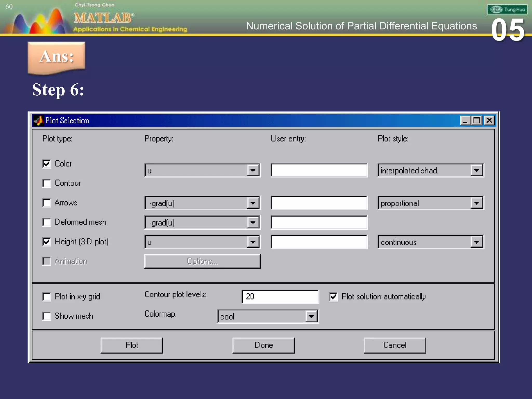Enable Deformed mesh option

click(x=47, y=222)
